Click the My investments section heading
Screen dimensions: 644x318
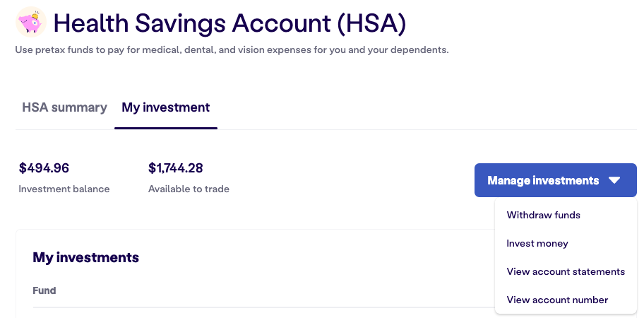[x=86, y=258]
